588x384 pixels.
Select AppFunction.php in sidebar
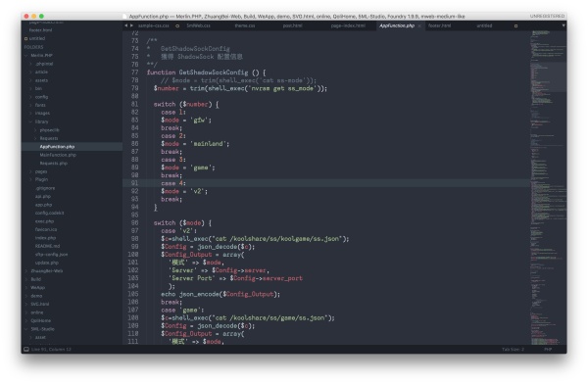coord(57,147)
